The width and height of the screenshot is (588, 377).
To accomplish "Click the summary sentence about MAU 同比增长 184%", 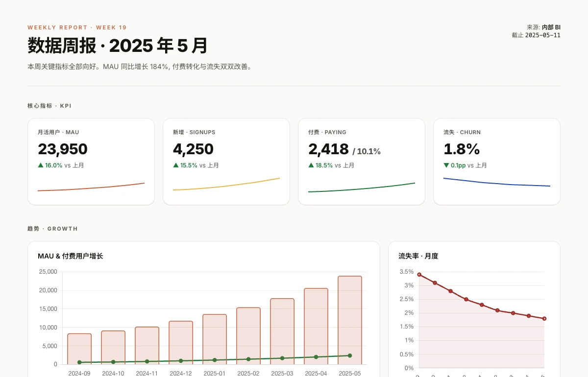I will 140,67.
